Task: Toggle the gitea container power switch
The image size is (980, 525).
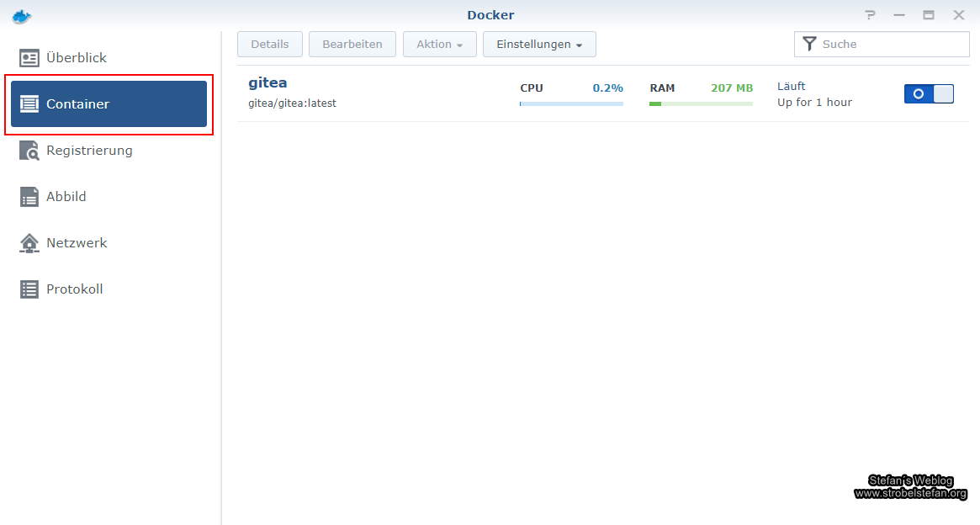Action: pyautogui.click(x=929, y=93)
